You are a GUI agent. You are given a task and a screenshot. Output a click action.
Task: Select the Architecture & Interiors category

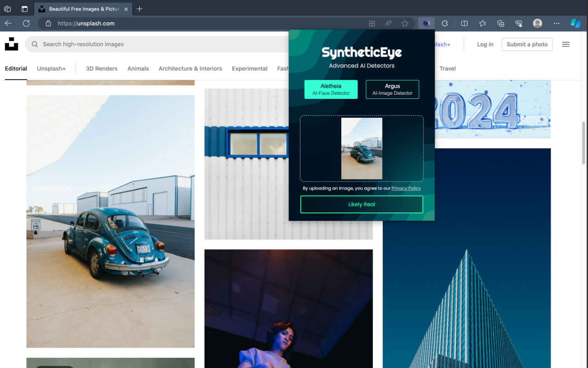(x=190, y=69)
